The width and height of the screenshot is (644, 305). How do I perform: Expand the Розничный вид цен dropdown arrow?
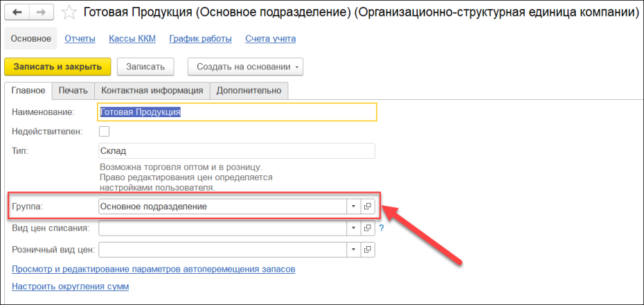tap(353, 249)
